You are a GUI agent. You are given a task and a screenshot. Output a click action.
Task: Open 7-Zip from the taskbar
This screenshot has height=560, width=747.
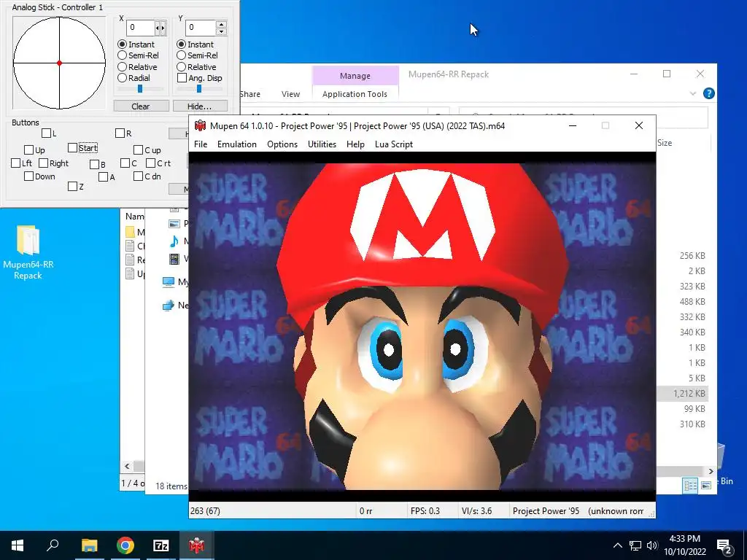click(161, 545)
